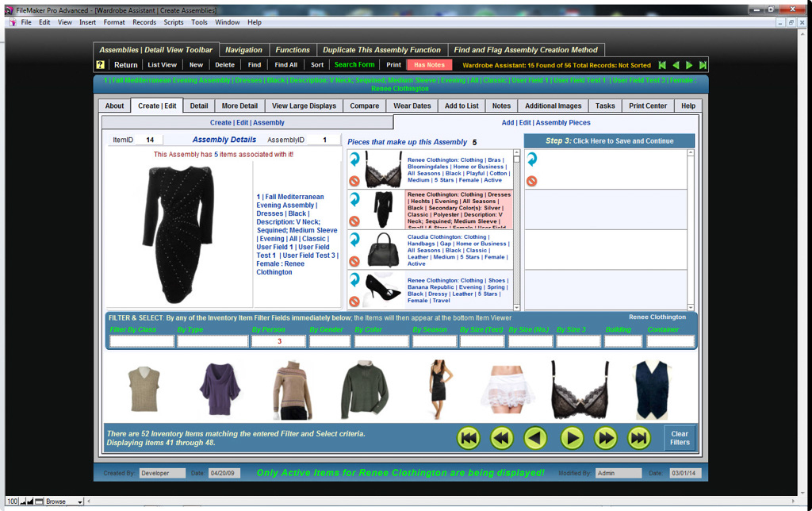Jump to the first record arrow in toolbar
This screenshot has height=511, width=812.
662,65
